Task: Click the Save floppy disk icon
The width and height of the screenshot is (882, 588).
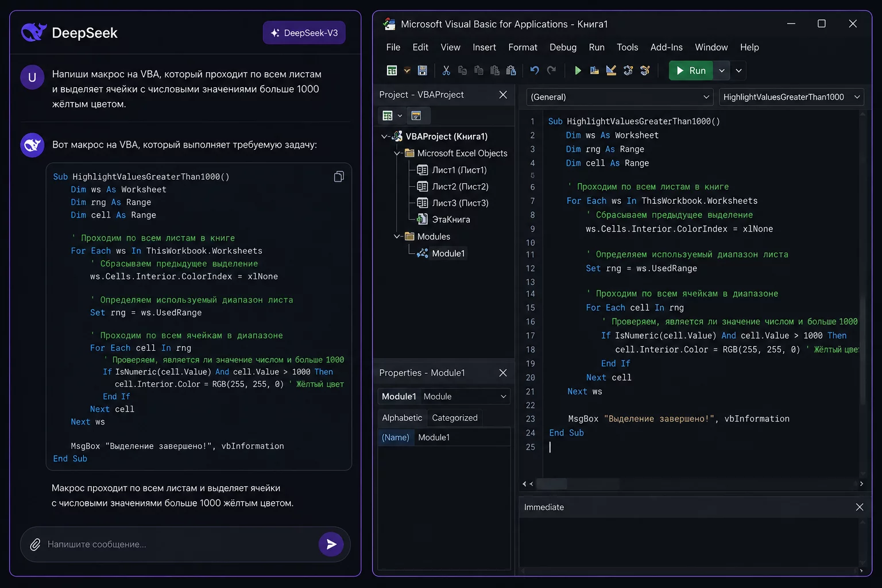Action: [423, 71]
